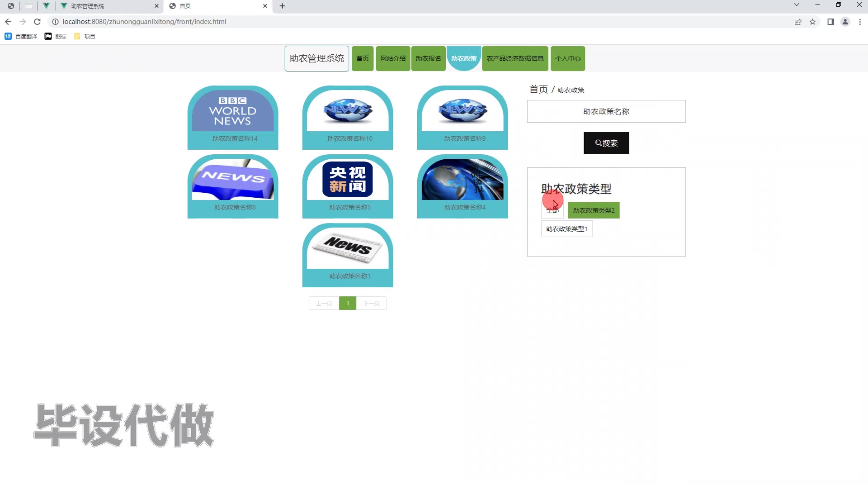
Task: Open the 助农政策名称10 news thumbnail
Action: [x=348, y=111]
